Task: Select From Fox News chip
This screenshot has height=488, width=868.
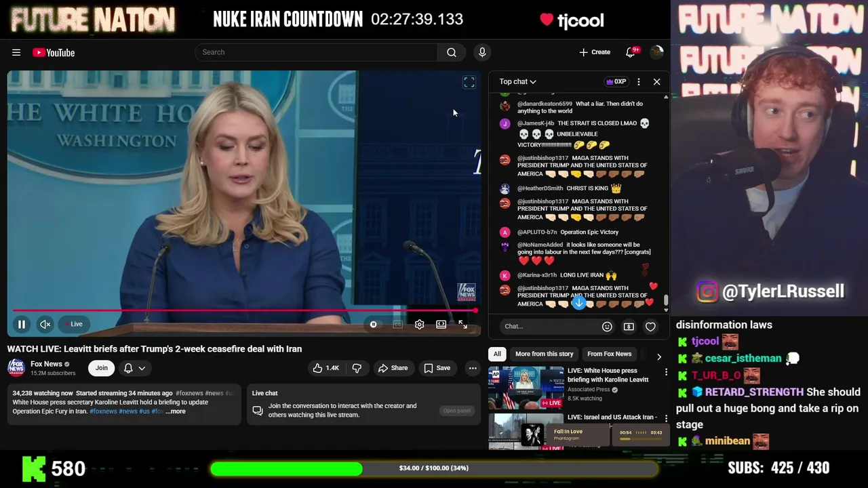Action: (x=609, y=354)
